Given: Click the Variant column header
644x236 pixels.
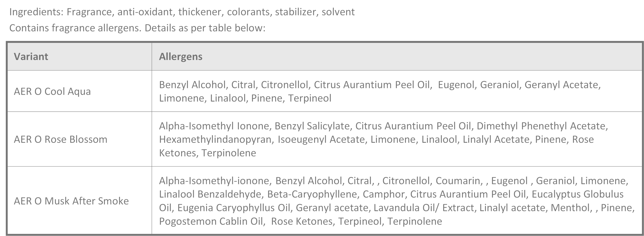Looking at the screenshot, I should 31,57.
